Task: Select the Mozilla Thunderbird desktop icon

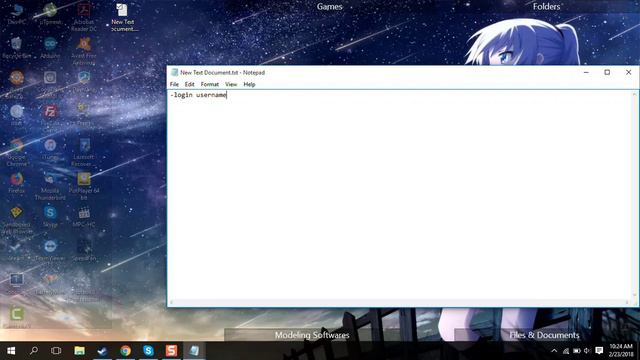Action: [x=50, y=186]
